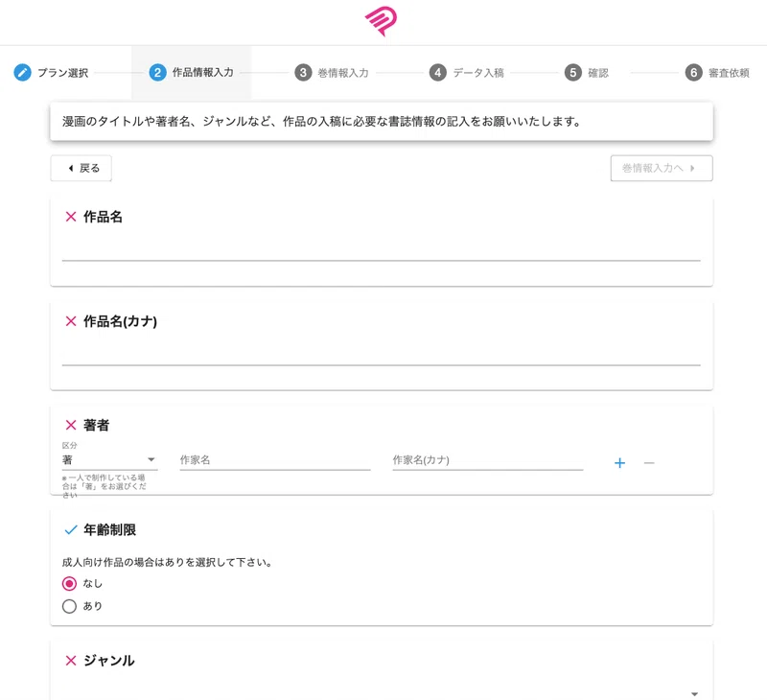Click the 巻情報入力へ next button
This screenshot has width=767, height=700.
(662, 168)
